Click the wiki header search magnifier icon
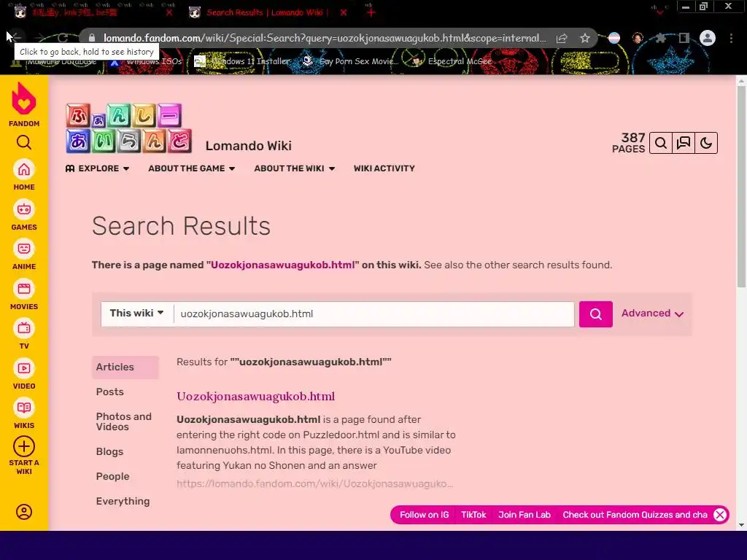This screenshot has width=747, height=560. [x=661, y=143]
